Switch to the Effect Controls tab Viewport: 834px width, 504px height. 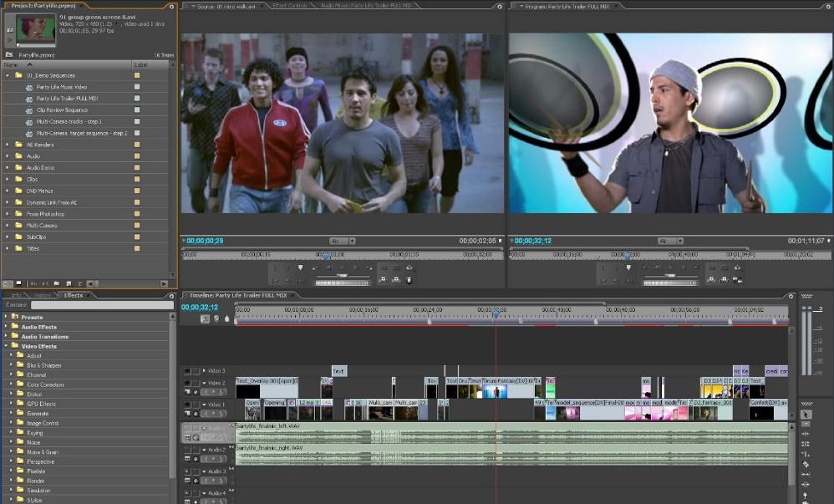(291, 7)
